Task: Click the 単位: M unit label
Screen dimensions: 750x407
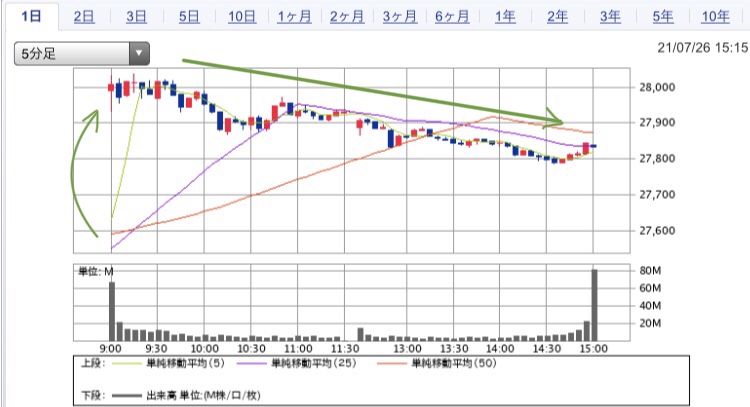Action: [96, 272]
